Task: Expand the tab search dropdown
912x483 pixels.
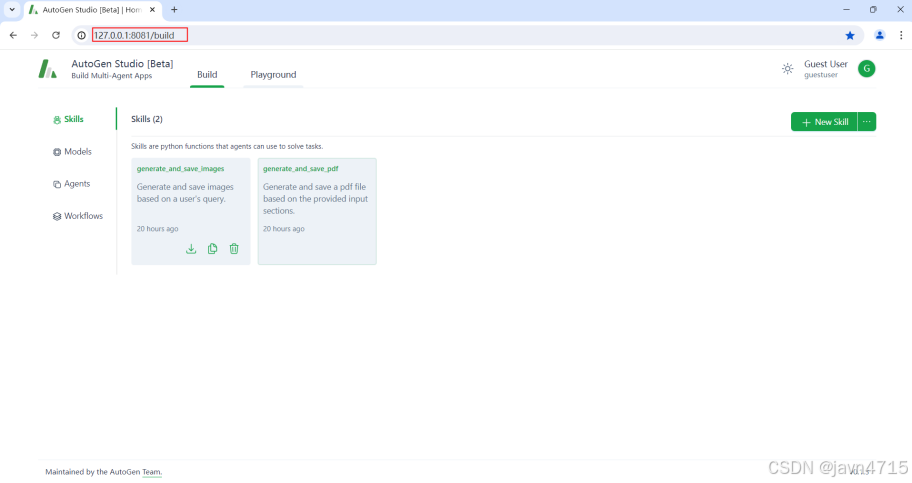Action: tap(12, 9)
